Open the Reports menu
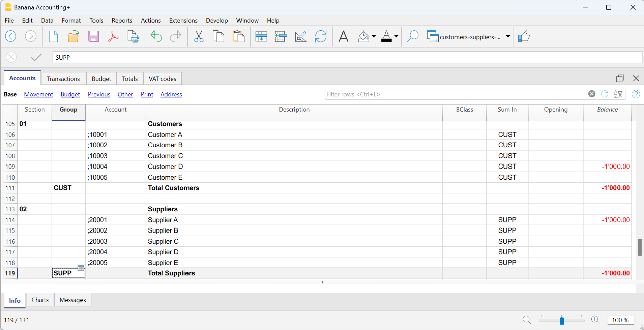The image size is (644, 330). (122, 21)
